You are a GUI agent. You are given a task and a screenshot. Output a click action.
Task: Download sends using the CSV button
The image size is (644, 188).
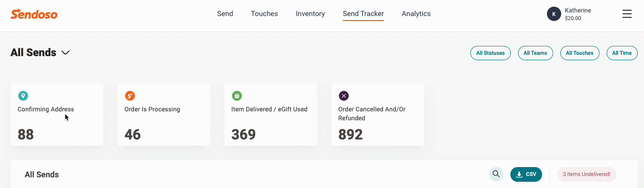click(x=526, y=174)
